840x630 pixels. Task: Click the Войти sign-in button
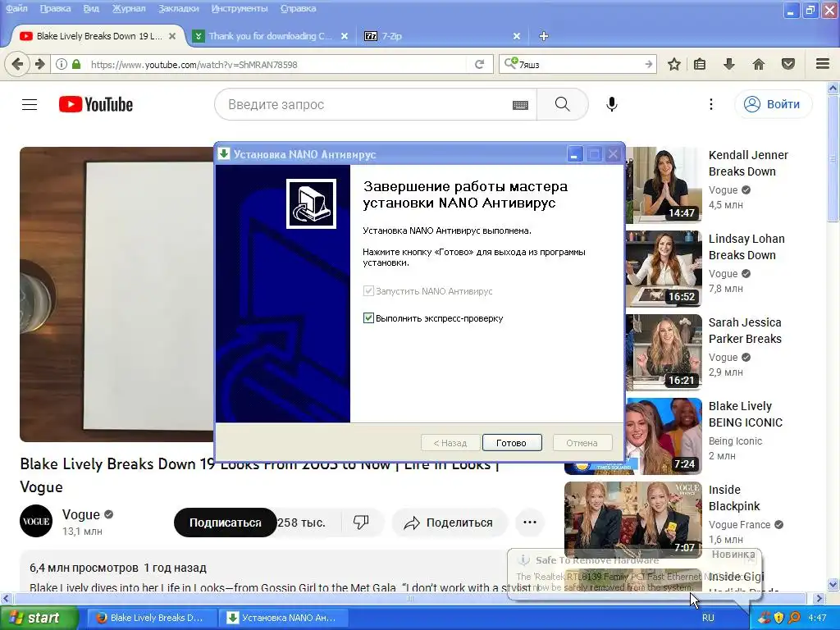tap(773, 104)
